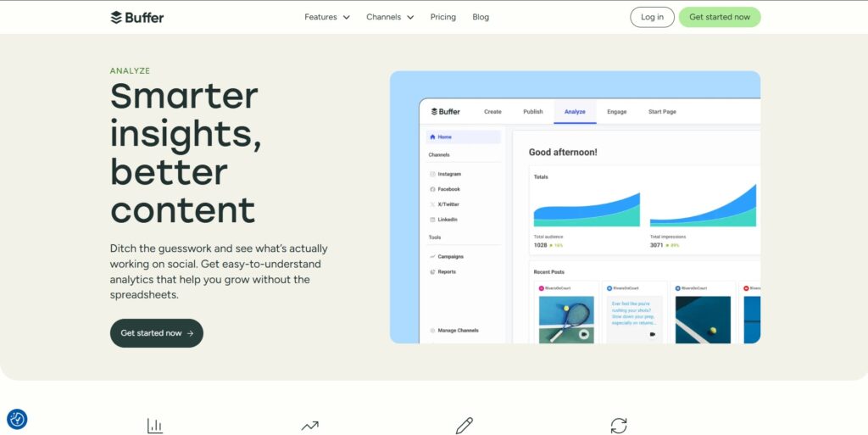Click the refresh arrows icon
This screenshot has width=868, height=435.
pyautogui.click(x=618, y=426)
